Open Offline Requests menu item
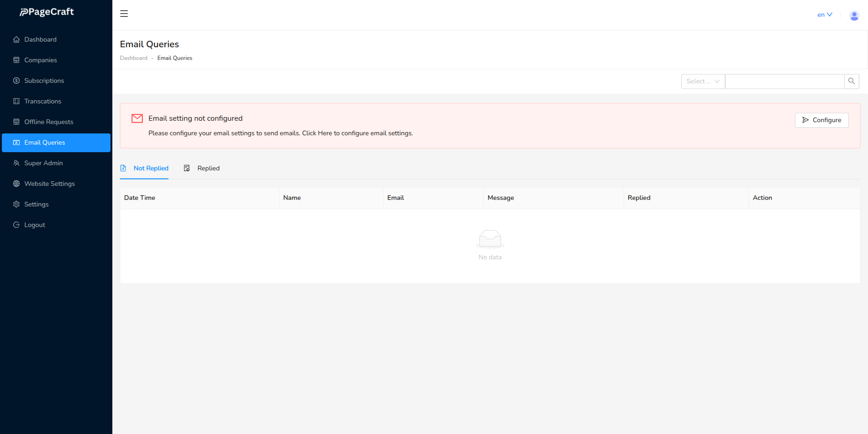The image size is (868, 434). 49,122
